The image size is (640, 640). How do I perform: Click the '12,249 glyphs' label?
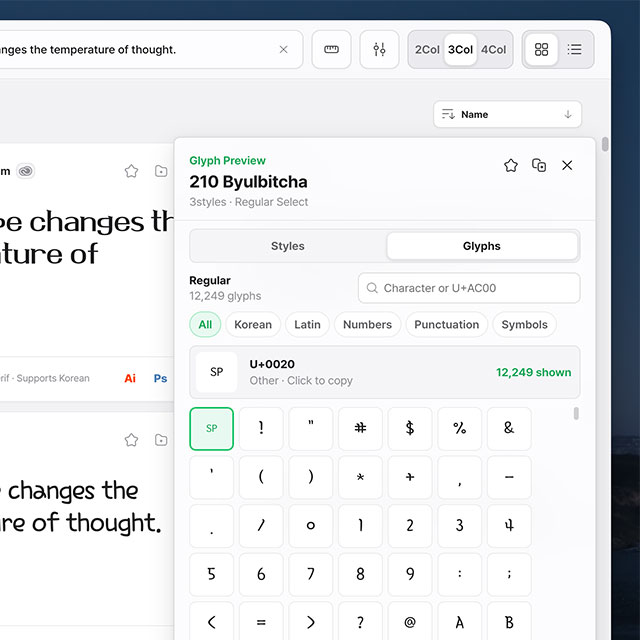[x=225, y=296]
